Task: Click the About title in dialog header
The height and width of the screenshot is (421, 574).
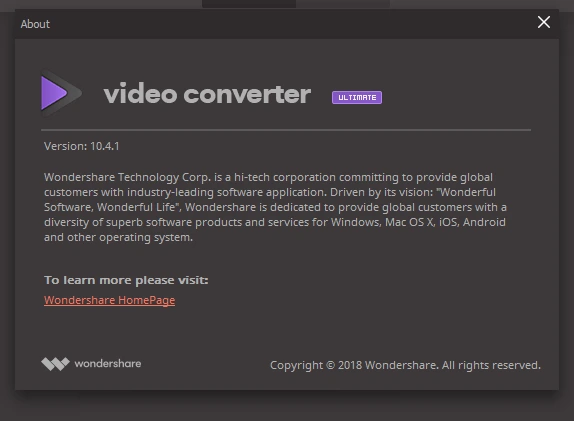Action: click(35, 24)
